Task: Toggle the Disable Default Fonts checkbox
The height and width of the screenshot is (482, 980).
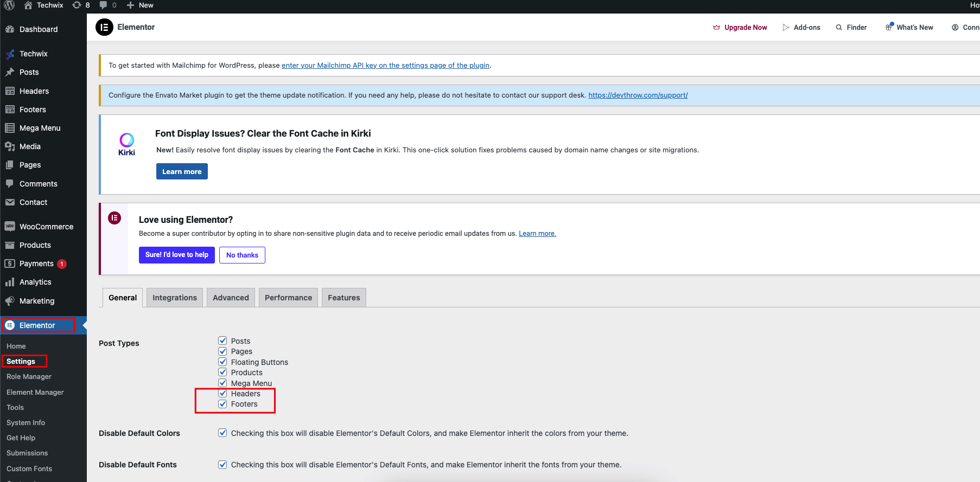Action: pyautogui.click(x=222, y=465)
